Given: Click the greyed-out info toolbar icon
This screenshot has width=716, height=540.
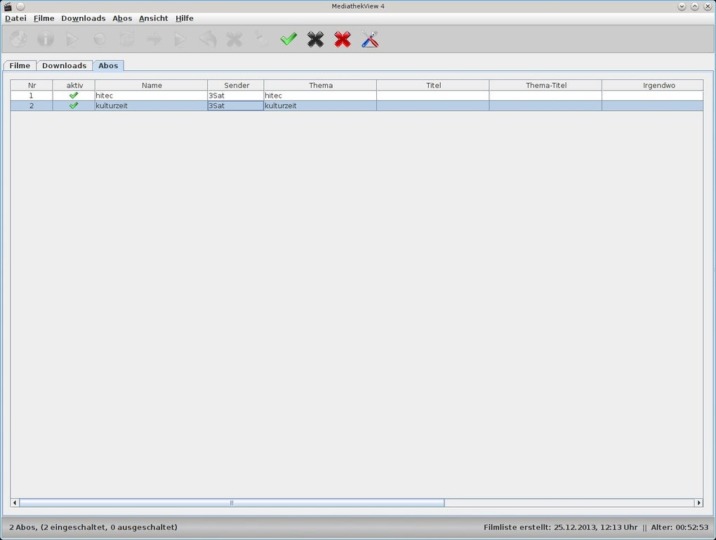Looking at the screenshot, I should [x=46, y=39].
